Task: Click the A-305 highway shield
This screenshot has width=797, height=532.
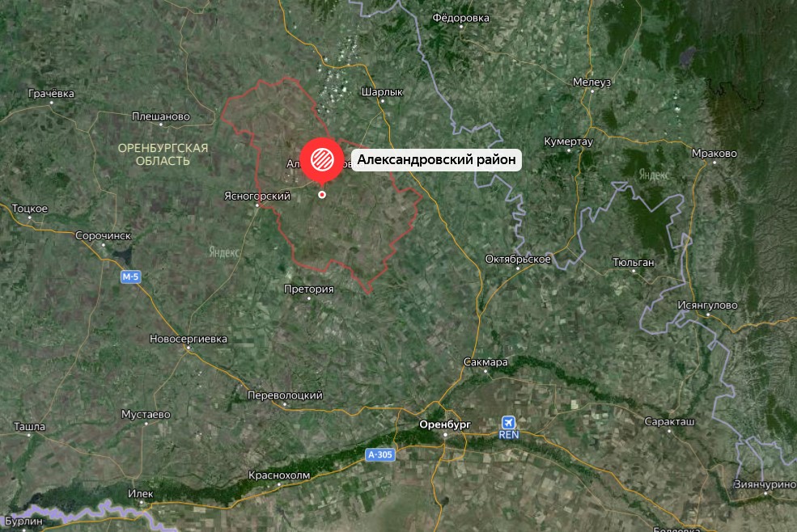Action: point(380,454)
